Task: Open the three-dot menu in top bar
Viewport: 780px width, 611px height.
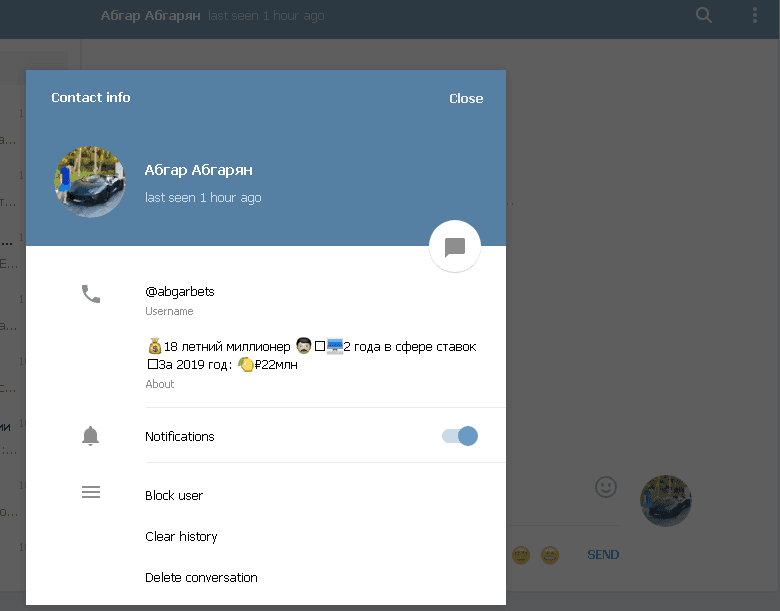Action: point(755,15)
